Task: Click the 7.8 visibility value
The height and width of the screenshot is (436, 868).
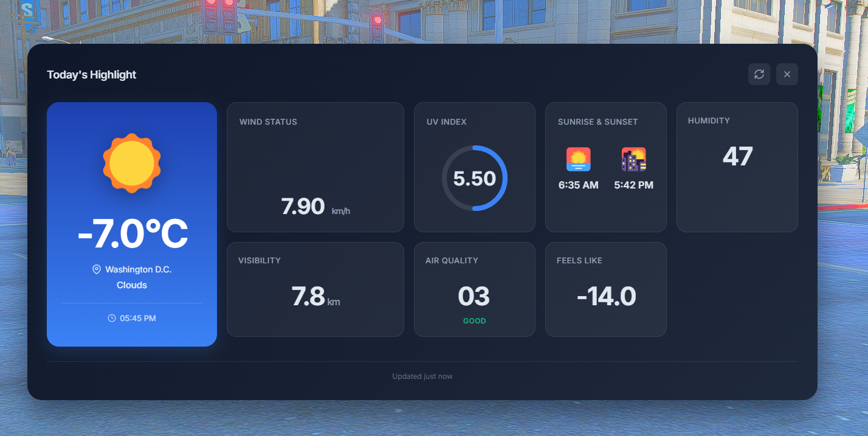Action: tap(308, 297)
